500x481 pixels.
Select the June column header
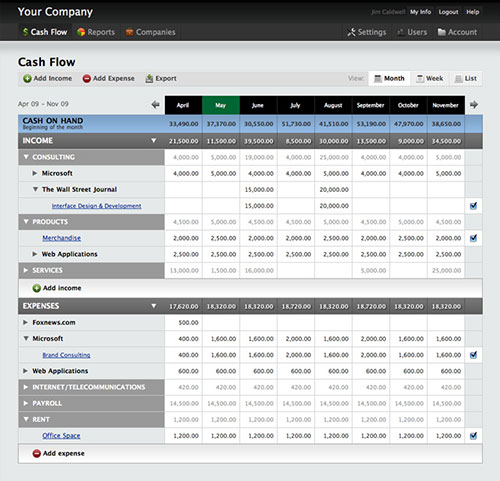point(258,105)
